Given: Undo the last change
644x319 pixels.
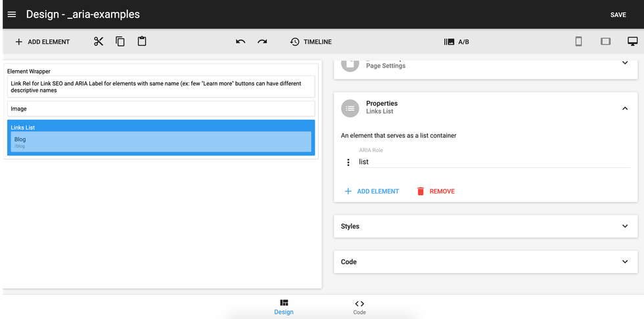Looking at the screenshot, I should pyautogui.click(x=241, y=41).
